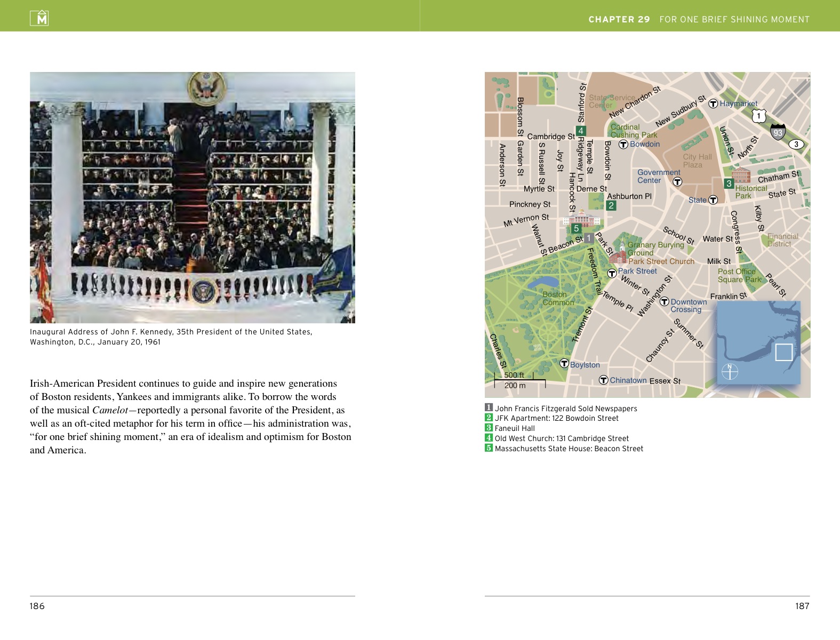Image resolution: width=840 pixels, height=640 pixels.
Task: Click the Faneuil Hall building illustration
Action: [741, 174]
